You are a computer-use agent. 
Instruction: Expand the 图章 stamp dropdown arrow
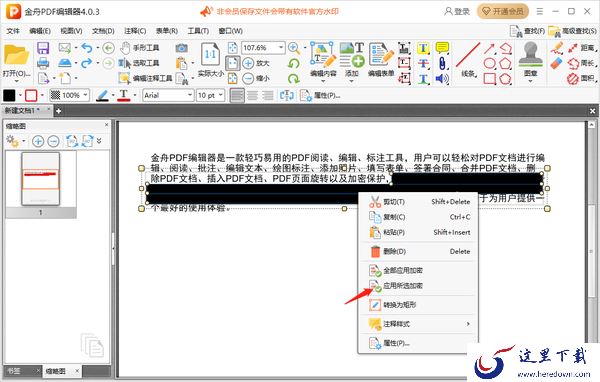coord(530,81)
